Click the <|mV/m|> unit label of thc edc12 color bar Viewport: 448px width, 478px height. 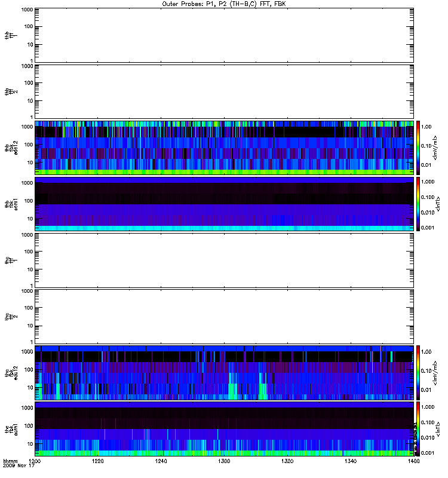[x=435, y=372]
